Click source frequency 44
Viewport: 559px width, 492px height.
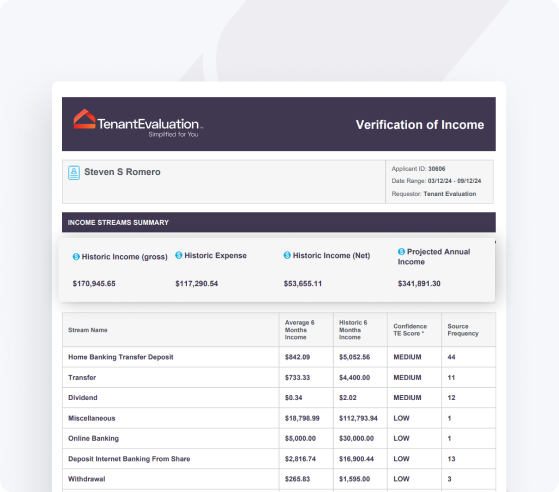point(451,357)
